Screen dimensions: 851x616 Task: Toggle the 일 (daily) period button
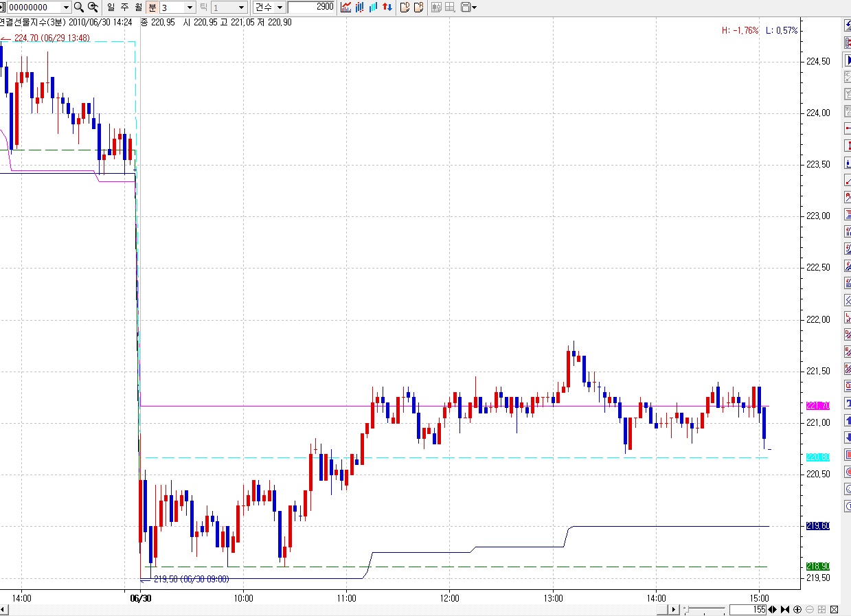click(111, 8)
